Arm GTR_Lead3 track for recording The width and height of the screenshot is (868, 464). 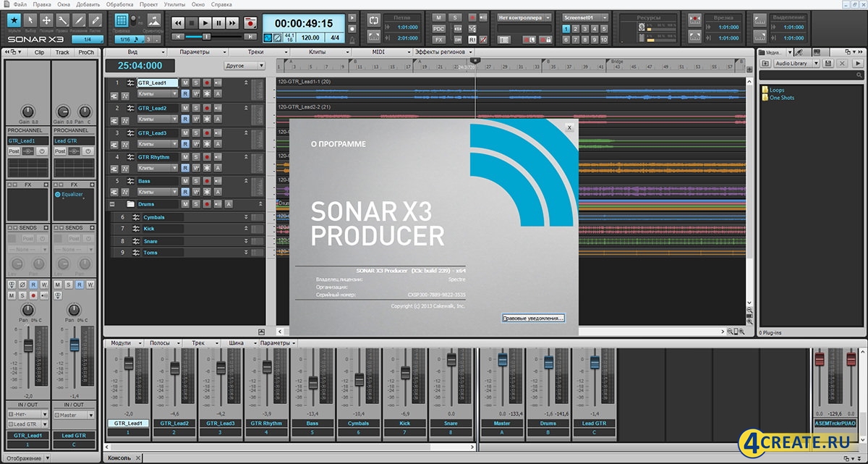207,133
